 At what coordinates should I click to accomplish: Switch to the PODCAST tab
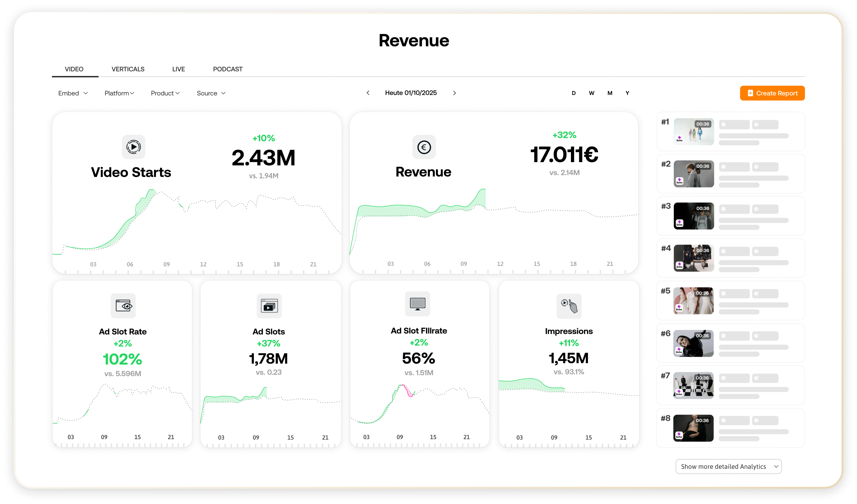(x=227, y=69)
